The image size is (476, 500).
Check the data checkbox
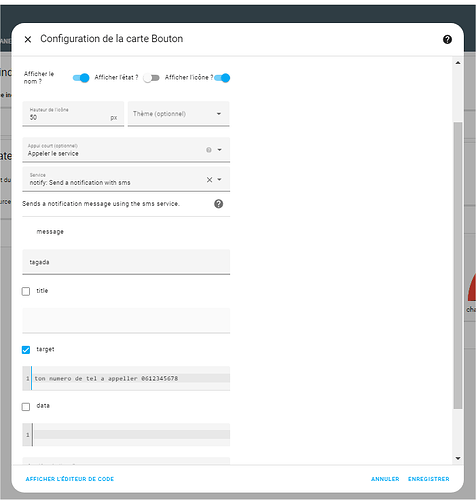click(x=26, y=407)
